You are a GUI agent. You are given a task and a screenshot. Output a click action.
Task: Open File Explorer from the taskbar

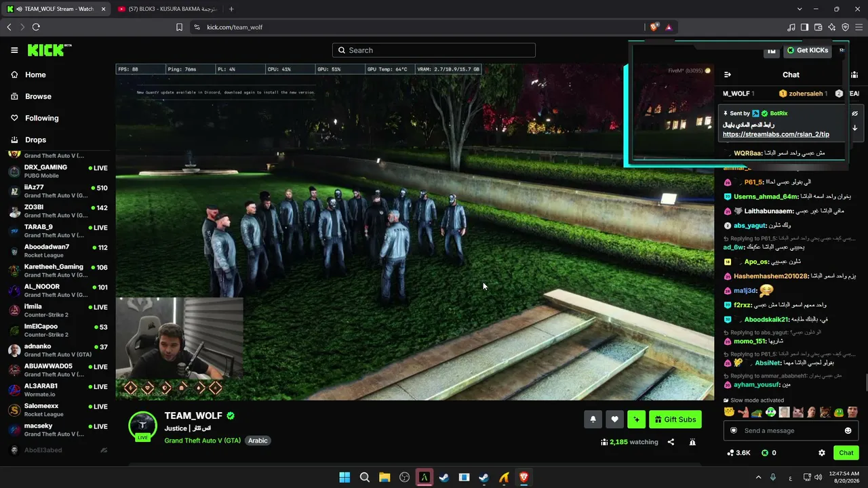coord(384,477)
